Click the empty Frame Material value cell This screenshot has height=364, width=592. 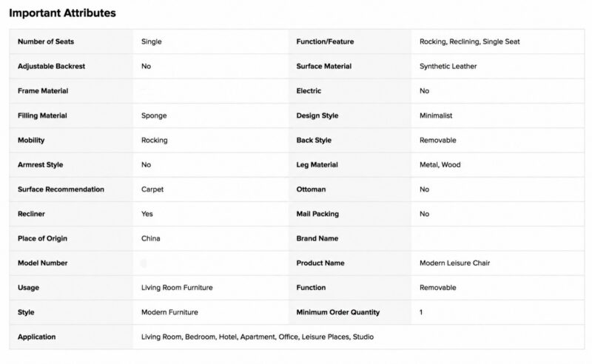(x=211, y=91)
